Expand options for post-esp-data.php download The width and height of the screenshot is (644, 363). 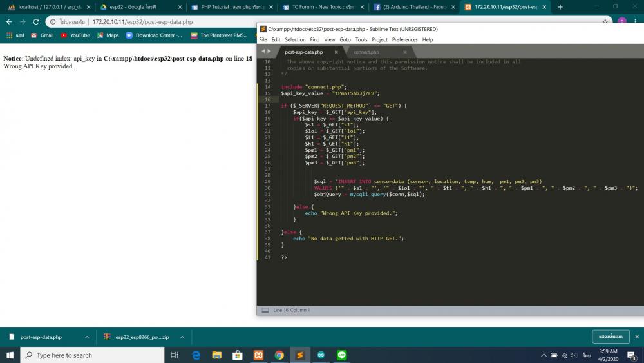click(87, 337)
